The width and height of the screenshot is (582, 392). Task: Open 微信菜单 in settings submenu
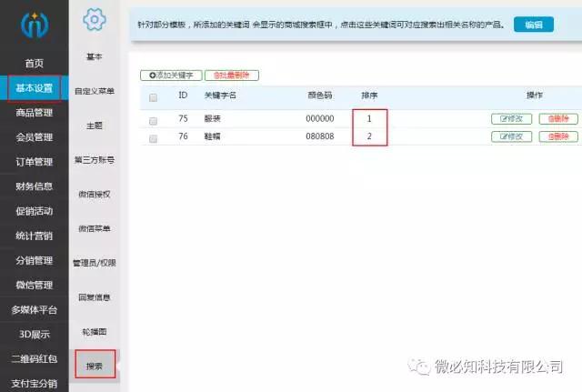tap(95, 228)
